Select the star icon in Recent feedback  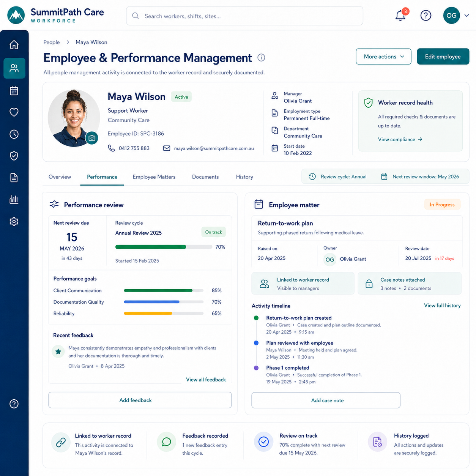[58, 351]
